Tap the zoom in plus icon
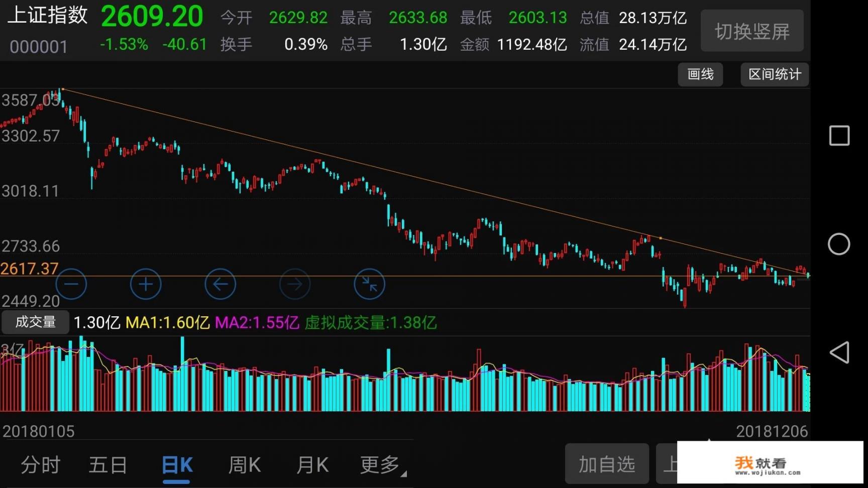868x488 pixels. pyautogui.click(x=146, y=284)
